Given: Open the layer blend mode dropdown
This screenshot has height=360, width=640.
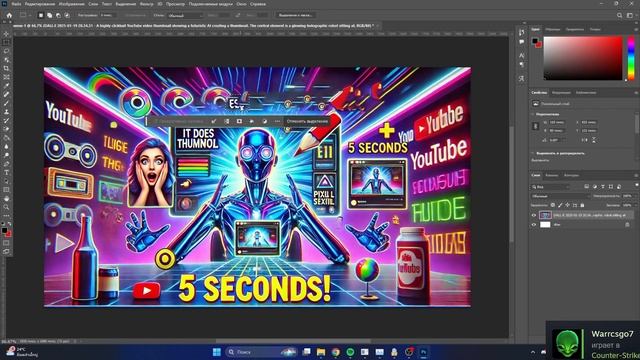Looking at the screenshot, I should pyautogui.click(x=560, y=196).
